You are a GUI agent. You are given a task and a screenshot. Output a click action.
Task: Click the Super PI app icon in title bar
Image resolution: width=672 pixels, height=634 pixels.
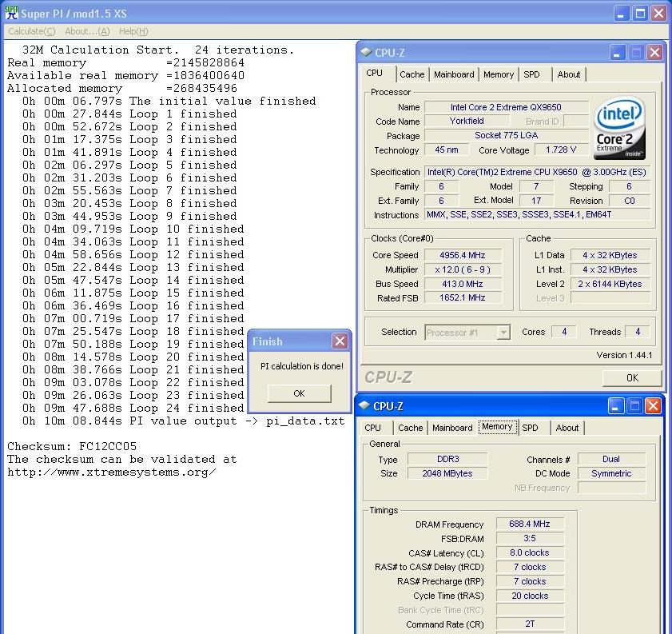(x=12, y=13)
